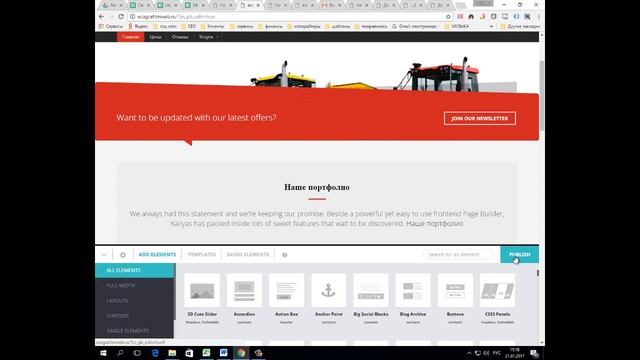640x360 pixels.
Task: Open соц.сети bookmarks folder
Action: [x=165, y=26]
